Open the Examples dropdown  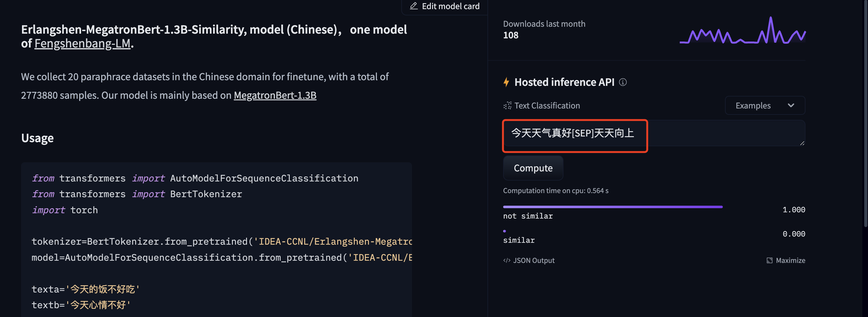765,105
